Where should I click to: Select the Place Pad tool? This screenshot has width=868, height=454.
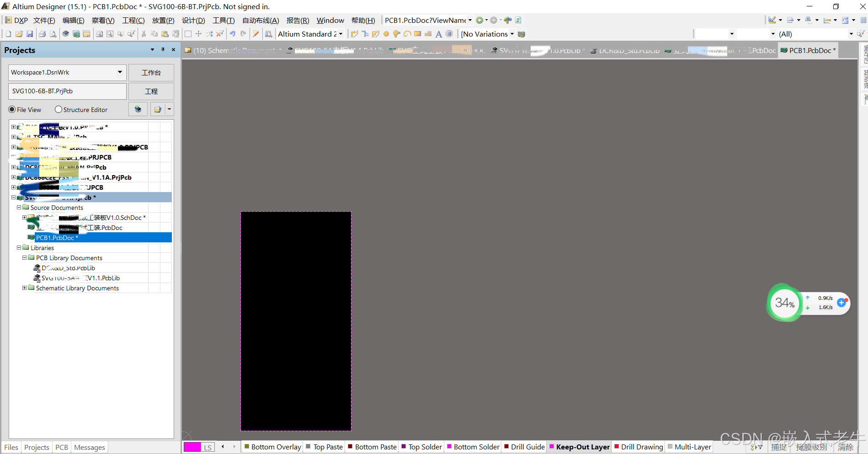tap(386, 34)
